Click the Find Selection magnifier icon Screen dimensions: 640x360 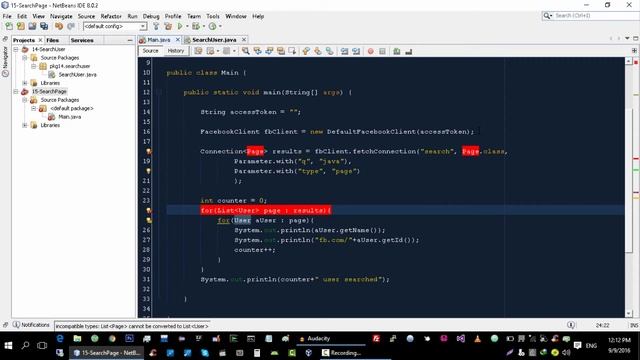tap(245, 51)
